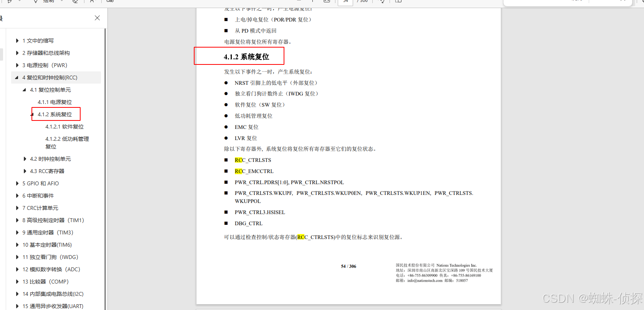This screenshot has height=310, width=644.
Task: Click the PWR_CTRL.PDRS[1:0] bullet text
Action: click(289, 182)
